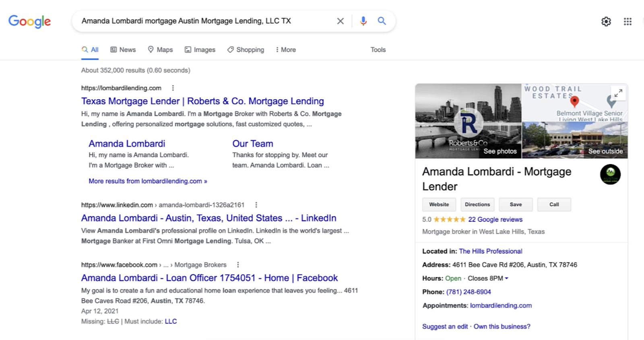Open the See outside street view thumbnail
This screenshot has width=644, height=340.
(x=575, y=140)
